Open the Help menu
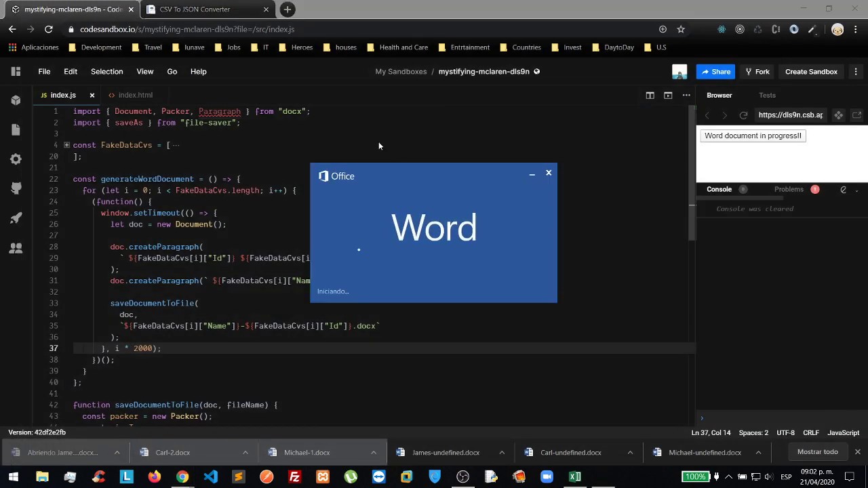Image resolution: width=868 pixels, height=488 pixels. (198, 71)
